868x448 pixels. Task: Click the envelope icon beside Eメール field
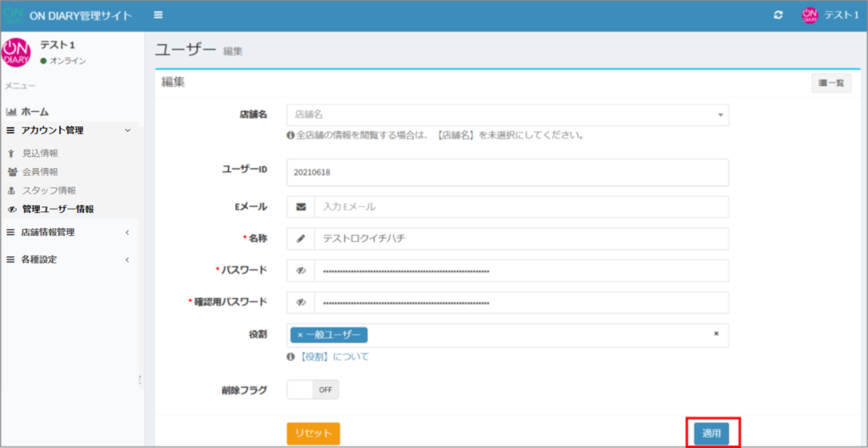tap(301, 207)
